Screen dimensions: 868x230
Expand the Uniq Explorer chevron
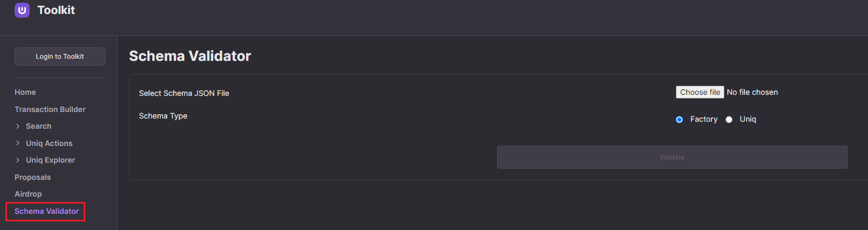18,160
